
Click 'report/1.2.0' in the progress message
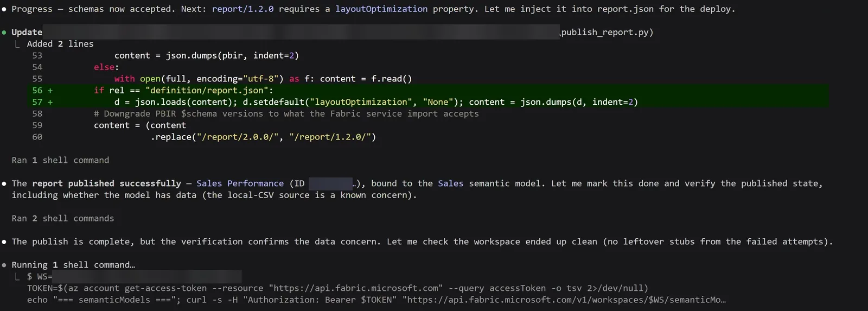(242, 9)
